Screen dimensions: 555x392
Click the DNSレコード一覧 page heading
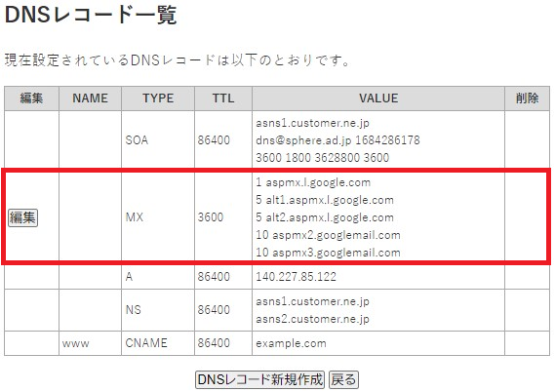click(91, 15)
